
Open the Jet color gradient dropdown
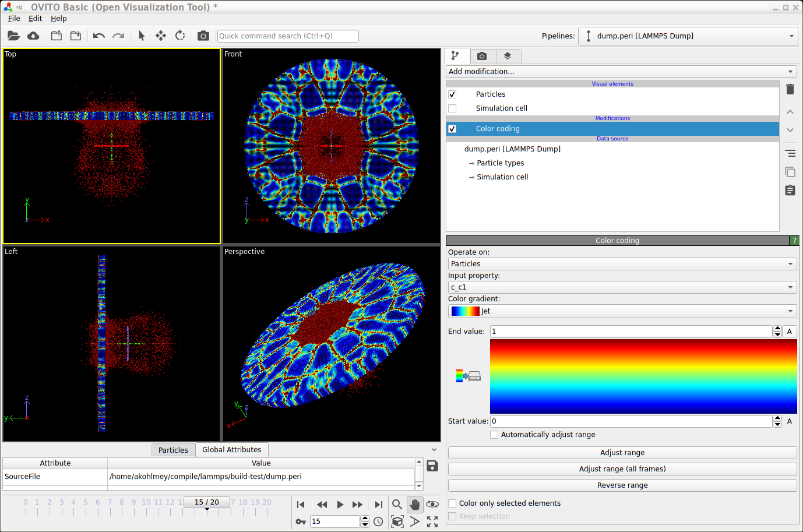621,311
